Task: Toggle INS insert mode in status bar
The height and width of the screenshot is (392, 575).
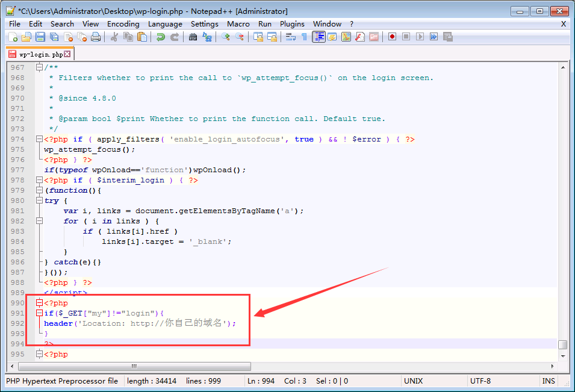Action: coord(549,381)
